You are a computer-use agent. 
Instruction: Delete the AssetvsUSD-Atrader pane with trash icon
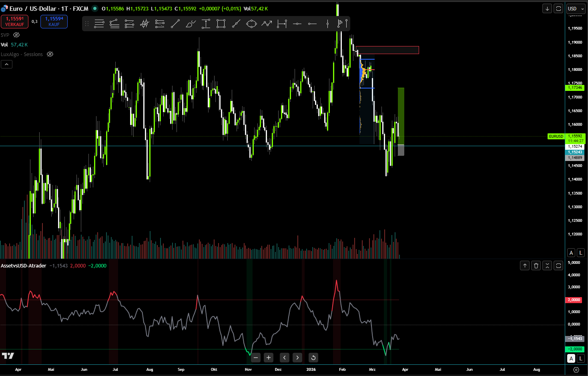tap(536, 265)
